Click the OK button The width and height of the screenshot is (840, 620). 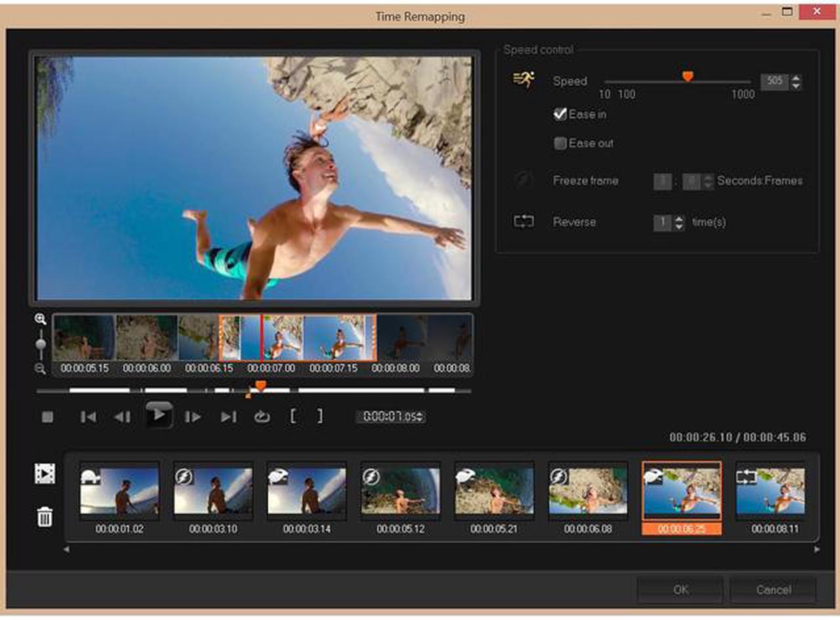point(681,590)
